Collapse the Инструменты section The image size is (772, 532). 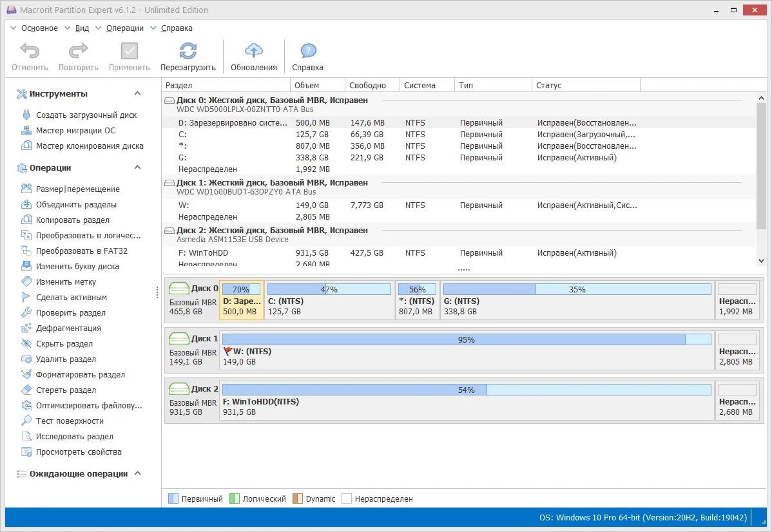click(x=137, y=93)
